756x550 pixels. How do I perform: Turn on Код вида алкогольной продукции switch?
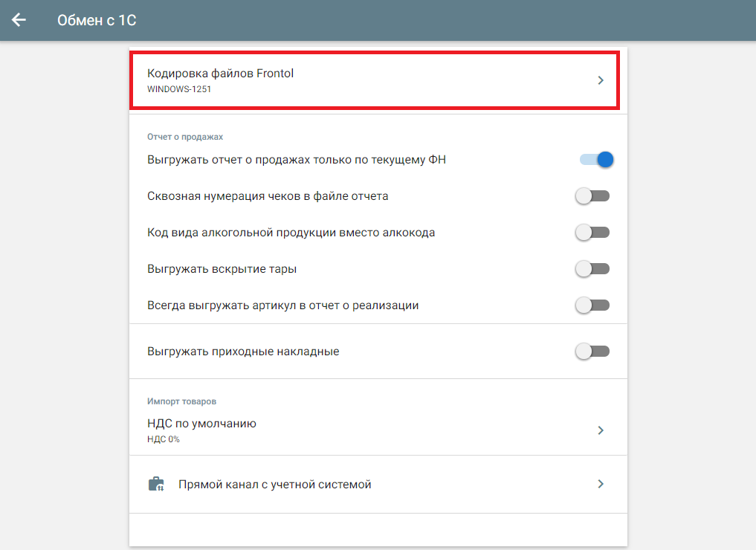click(x=592, y=233)
